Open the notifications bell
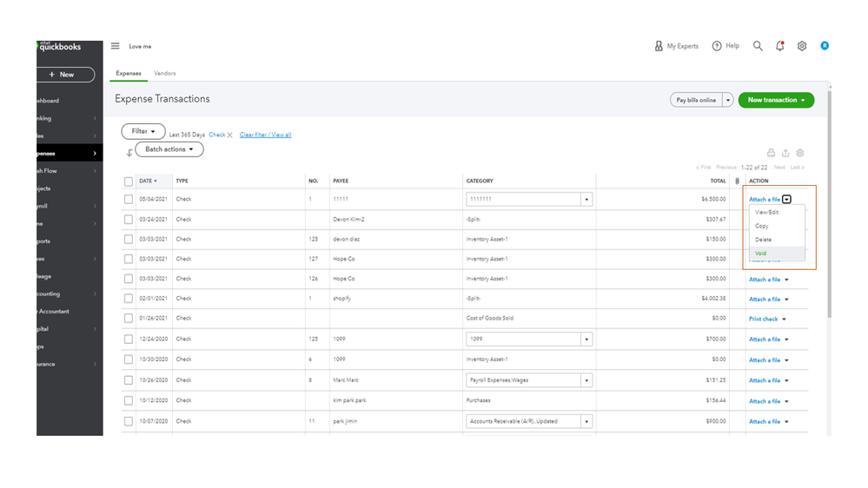868x488 pixels. [x=779, y=46]
